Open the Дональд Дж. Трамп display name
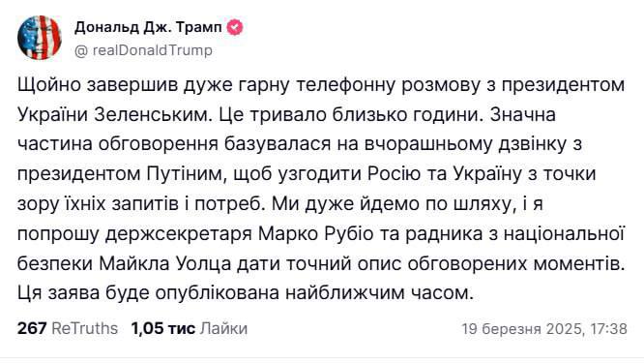644x363 pixels. point(148,27)
